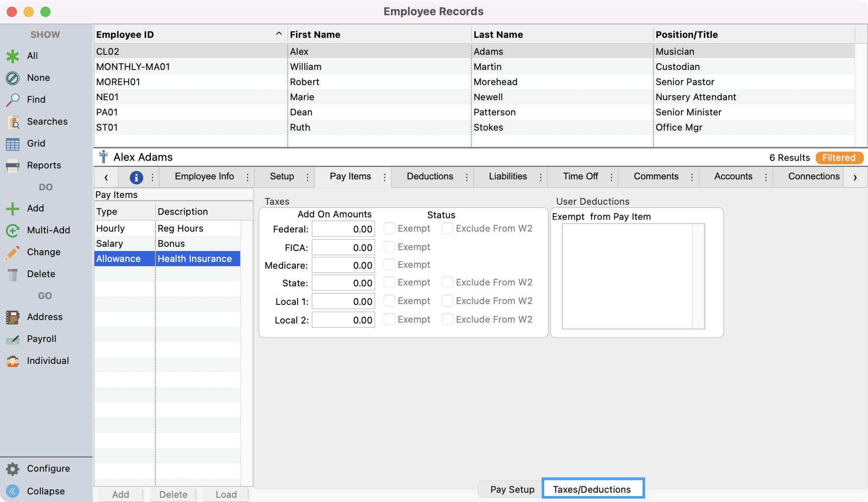
Task: Click the Change pencil icon
Action: coord(13,252)
